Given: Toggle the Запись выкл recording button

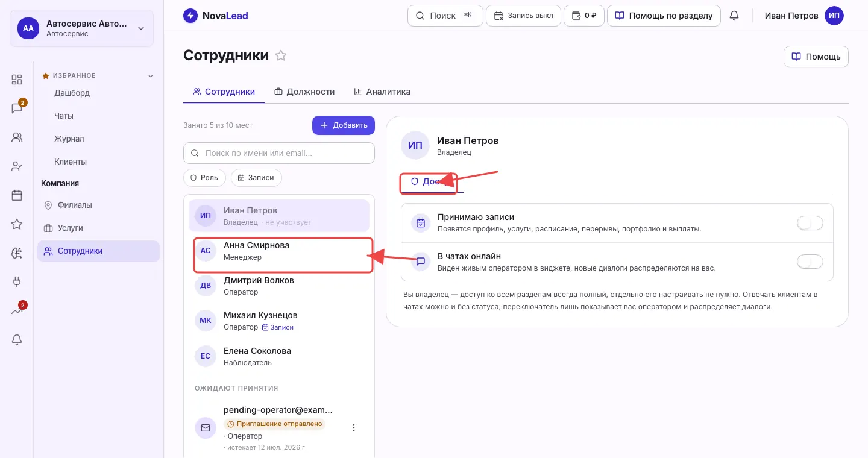Looking at the screenshot, I should [x=523, y=16].
